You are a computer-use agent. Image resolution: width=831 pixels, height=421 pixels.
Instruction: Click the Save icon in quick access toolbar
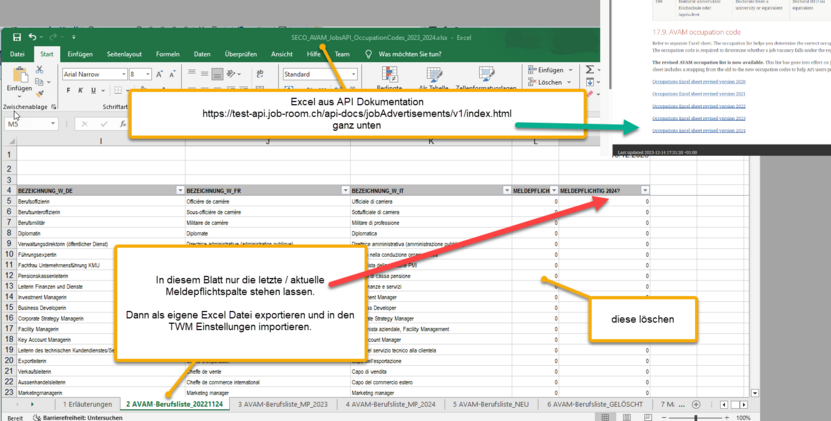pos(16,38)
